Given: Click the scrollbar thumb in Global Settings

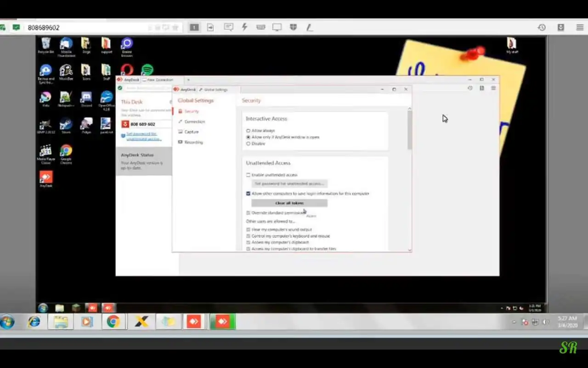Looking at the screenshot, I should 409,130.
